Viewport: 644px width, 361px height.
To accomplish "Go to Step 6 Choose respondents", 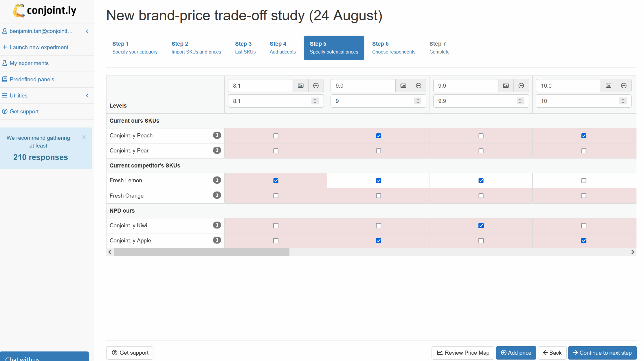I will 394,48.
